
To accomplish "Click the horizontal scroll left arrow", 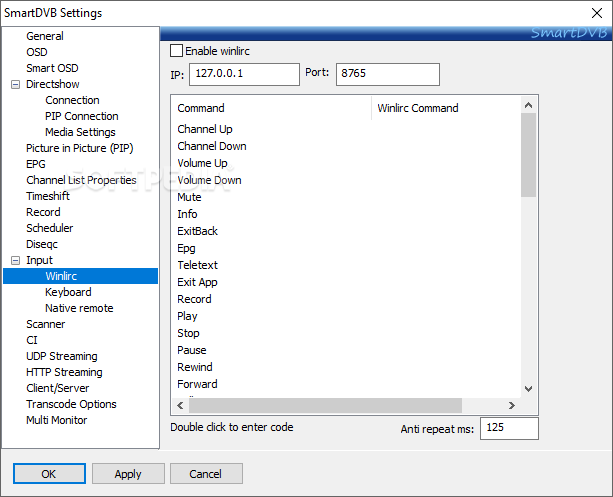I will tap(180, 405).
